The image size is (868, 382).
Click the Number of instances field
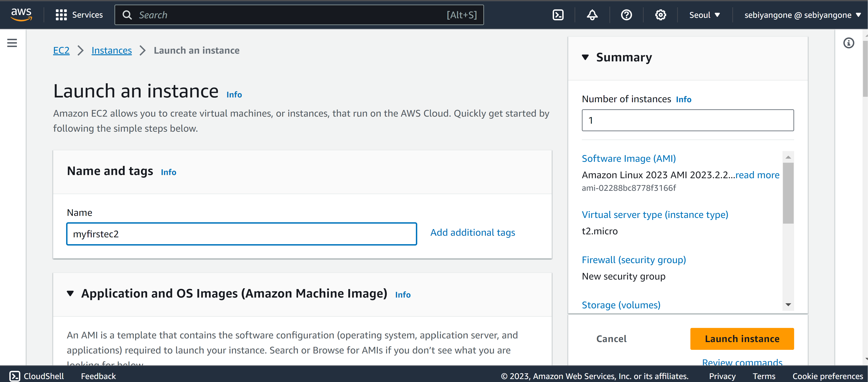click(687, 120)
